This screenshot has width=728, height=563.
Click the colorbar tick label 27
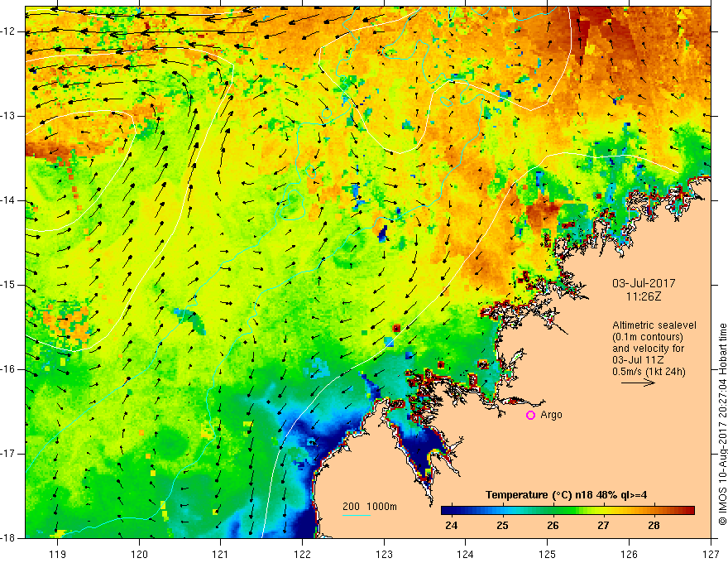[603, 526]
